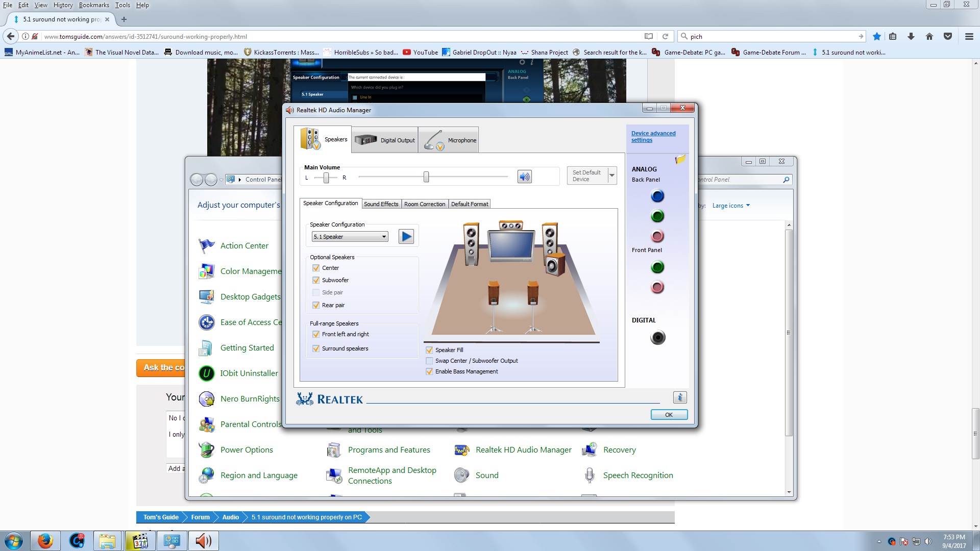Click the green Front Panel audio jack
This screenshot has height=551, width=980.
tap(657, 267)
